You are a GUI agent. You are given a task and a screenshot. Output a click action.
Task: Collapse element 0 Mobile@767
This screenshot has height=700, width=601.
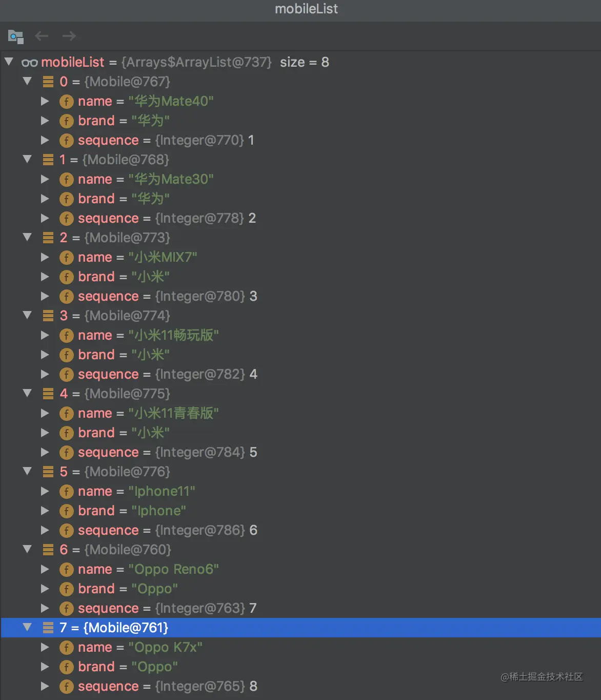(x=27, y=81)
